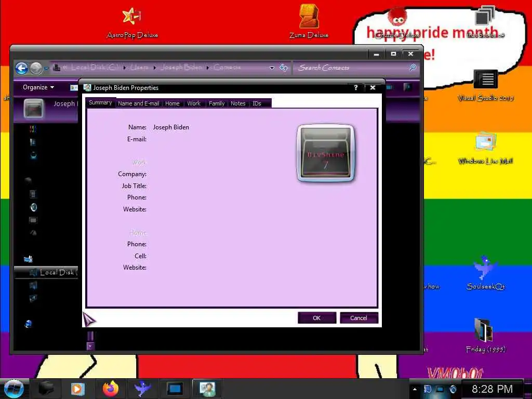
Task: Click the recent pages dropdown arrow
Action: click(x=46, y=68)
